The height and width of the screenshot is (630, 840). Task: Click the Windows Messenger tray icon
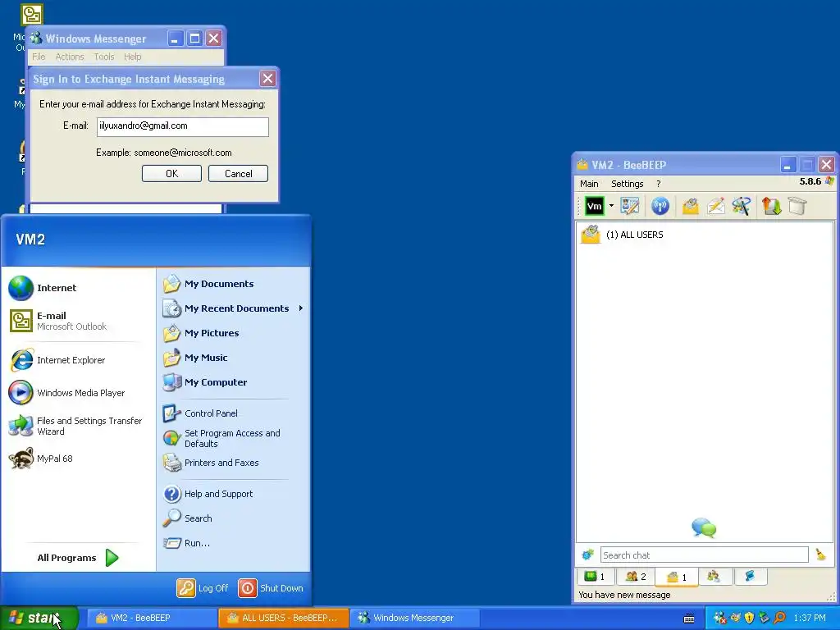[720, 618]
